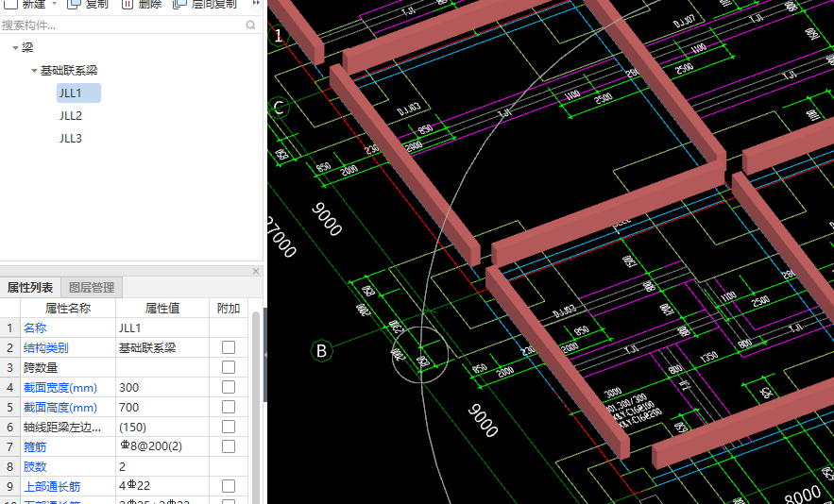Click the 跨数量 property name cell

click(x=68, y=367)
